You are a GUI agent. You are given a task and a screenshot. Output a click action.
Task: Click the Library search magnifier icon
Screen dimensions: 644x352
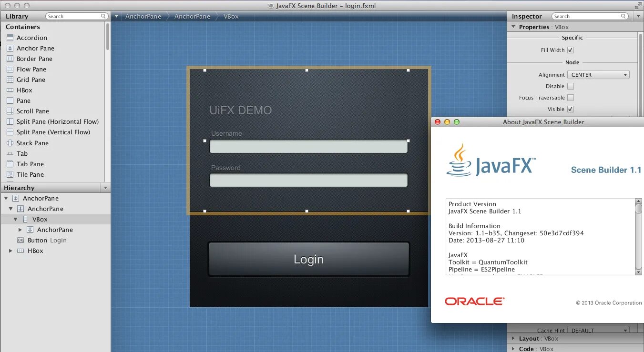pyautogui.click(x=103, y=16)
